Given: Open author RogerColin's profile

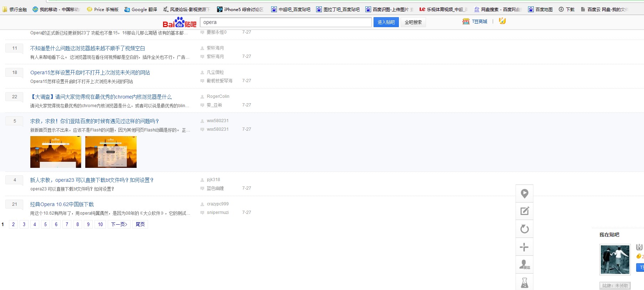Looking at the screenshot, I should tap(218, 96).
